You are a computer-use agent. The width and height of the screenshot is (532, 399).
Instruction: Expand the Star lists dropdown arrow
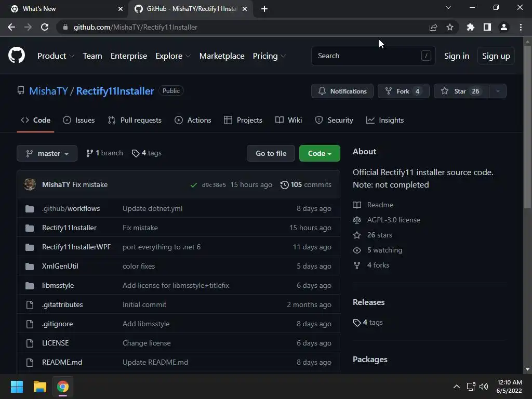pyautogui.click(x=498, y=91)
